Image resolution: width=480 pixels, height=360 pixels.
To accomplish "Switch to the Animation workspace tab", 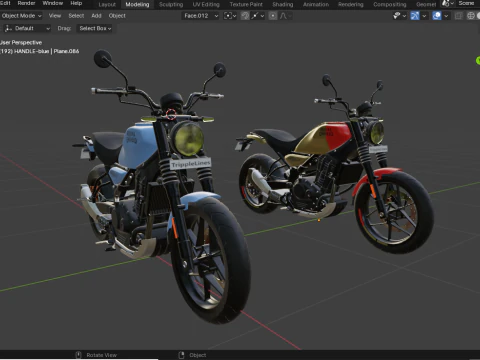I will coord(316,4).
